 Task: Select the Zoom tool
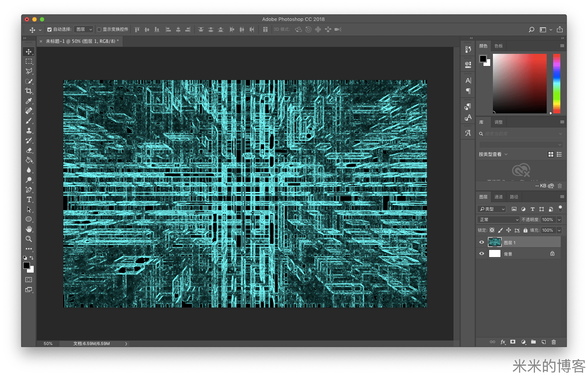point(29,239)
